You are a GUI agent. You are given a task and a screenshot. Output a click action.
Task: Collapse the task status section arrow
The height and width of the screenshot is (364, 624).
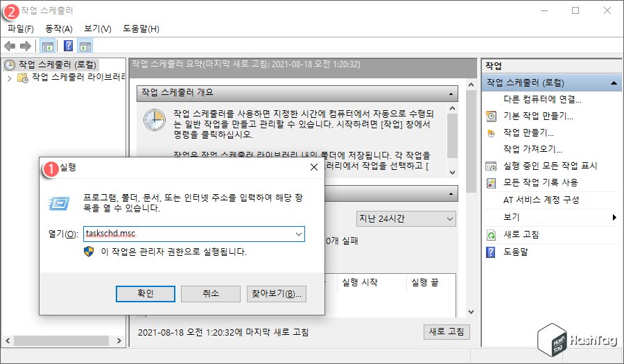pos(451,194)
